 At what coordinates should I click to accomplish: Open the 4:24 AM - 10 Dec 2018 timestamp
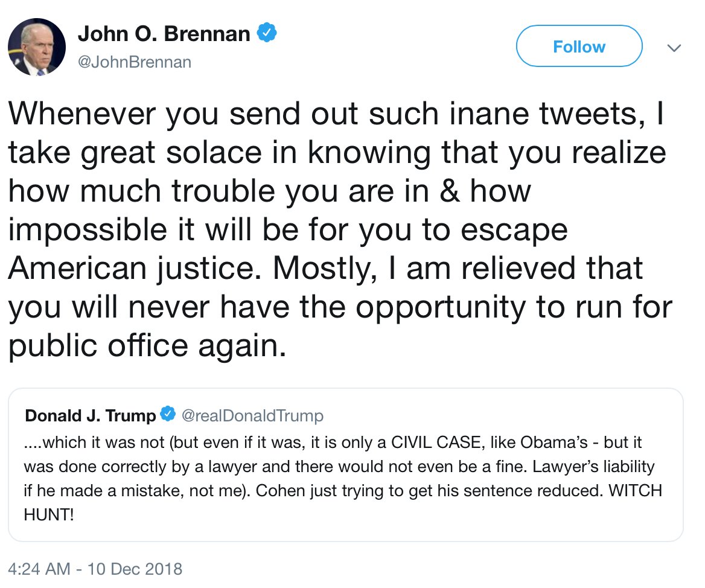[95, 569]
